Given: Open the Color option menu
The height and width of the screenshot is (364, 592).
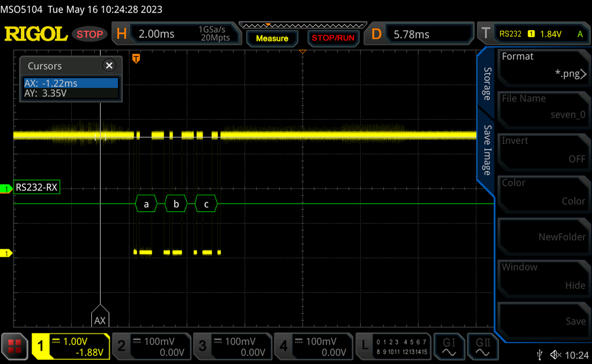Looking at the screenshot, I should (x=543, y=192).
